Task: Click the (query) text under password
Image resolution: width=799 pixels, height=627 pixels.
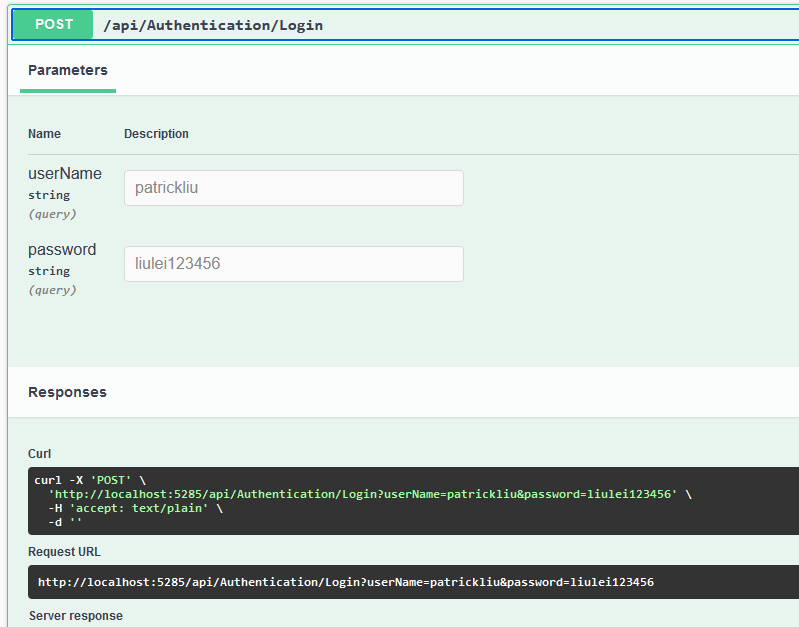Action: pos(52,290)
